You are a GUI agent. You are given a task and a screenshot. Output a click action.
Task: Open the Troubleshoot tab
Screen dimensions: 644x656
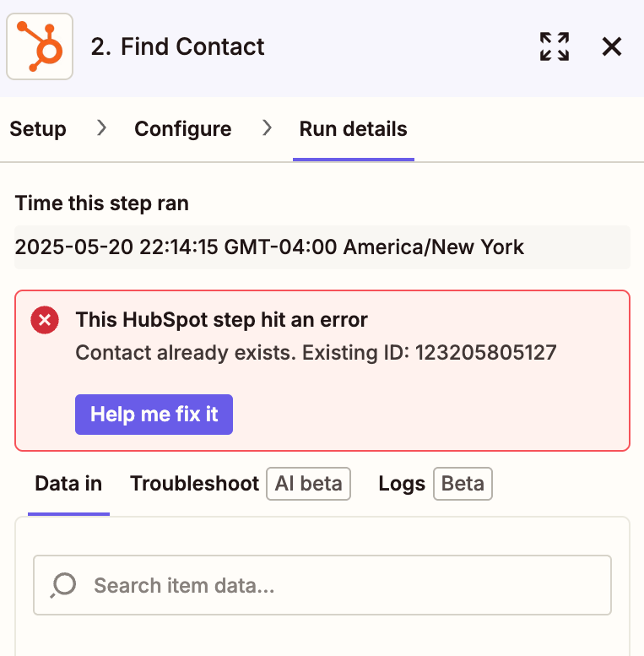pos(194,484)
